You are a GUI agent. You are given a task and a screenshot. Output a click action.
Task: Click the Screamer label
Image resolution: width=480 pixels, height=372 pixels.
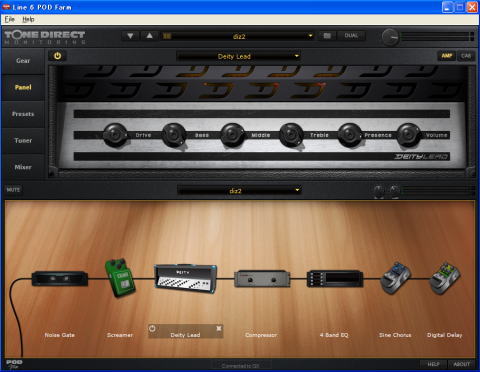[x=120, y=335]
